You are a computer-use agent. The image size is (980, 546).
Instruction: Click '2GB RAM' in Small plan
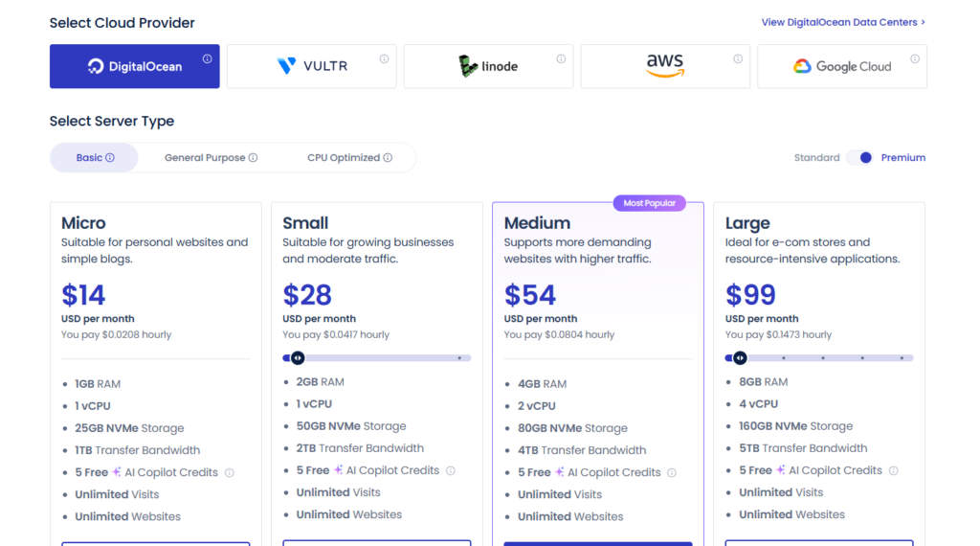(x=320, y=381)
